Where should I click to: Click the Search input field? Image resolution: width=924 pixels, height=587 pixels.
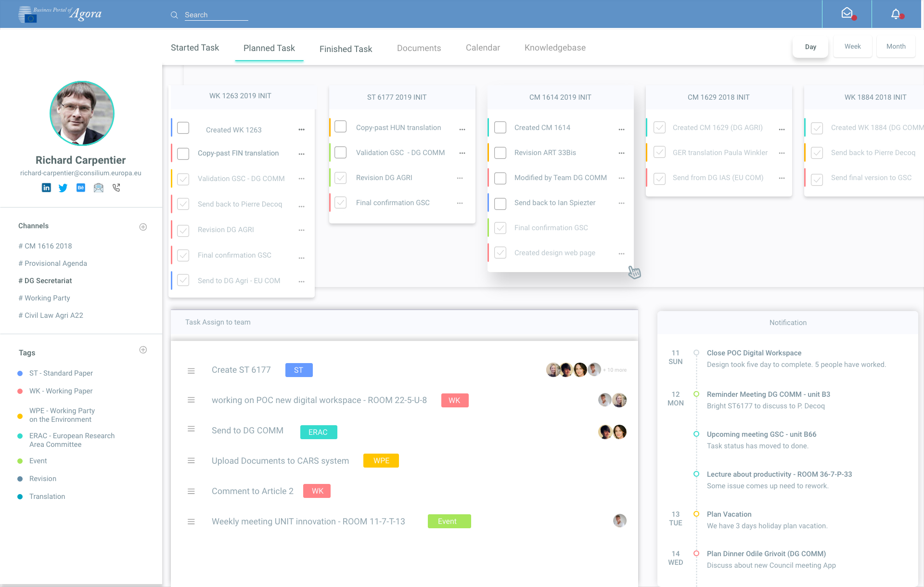coord(216,15)
